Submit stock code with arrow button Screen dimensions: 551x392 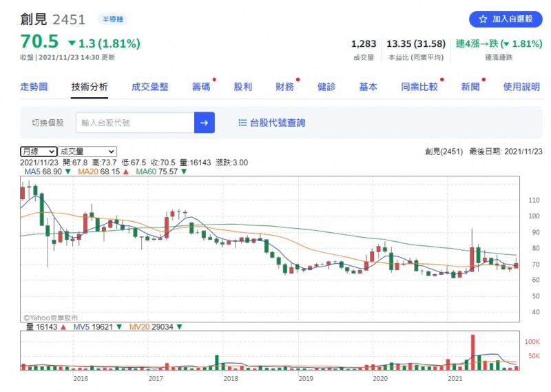pyautogui.click(x=204, y=123)
